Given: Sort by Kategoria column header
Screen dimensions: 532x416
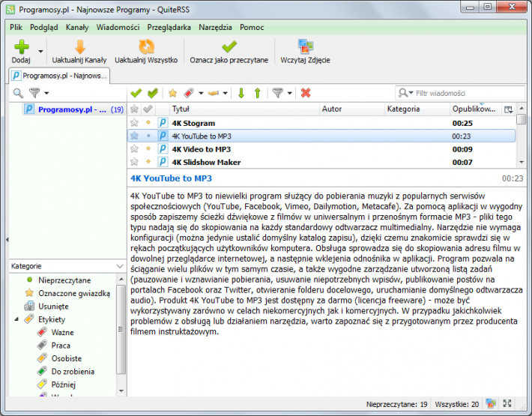Looking at the screenshot, I should (417, 109).
